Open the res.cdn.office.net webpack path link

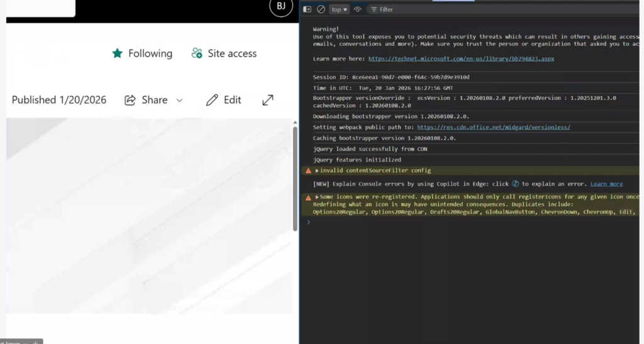[x=494, y=127]
